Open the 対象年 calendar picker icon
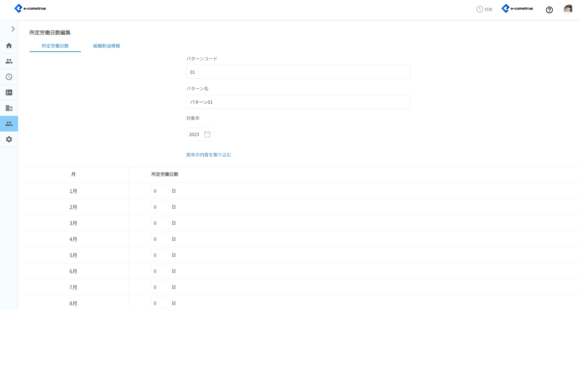The width and height of the screenshot is (585, 392). [x=207, y=134]
